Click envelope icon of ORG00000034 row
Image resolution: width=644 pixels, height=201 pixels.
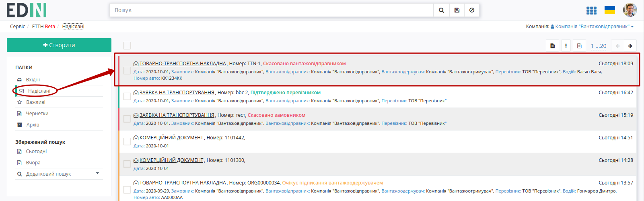pos(136,183)
